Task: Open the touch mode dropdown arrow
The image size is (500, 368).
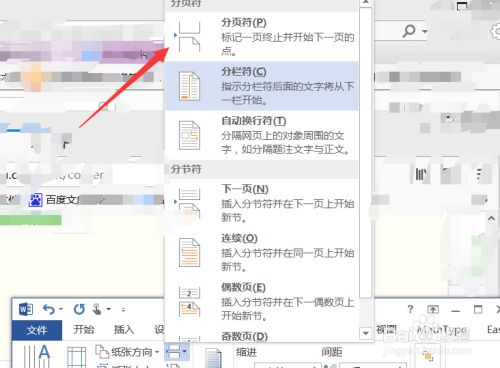Action: pos(109,309)
